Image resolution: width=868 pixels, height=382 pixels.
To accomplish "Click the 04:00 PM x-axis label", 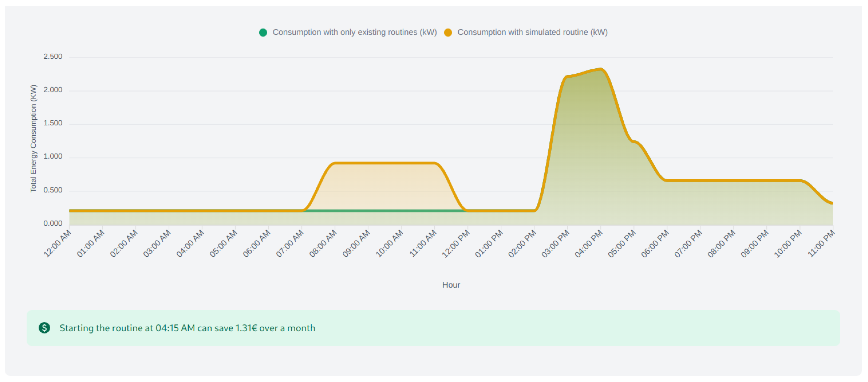I will pyautogui.click(x=589, y=243).
